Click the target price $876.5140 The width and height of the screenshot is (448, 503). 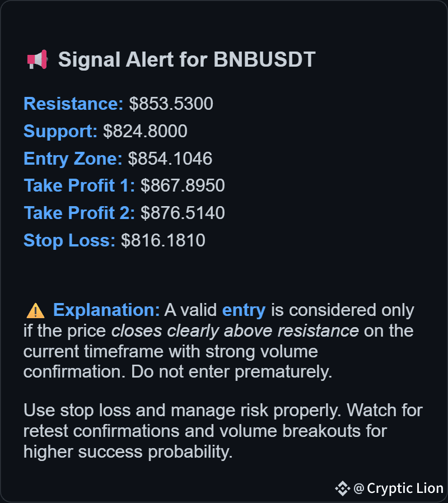pyautogui.click(x=183, y=213)
